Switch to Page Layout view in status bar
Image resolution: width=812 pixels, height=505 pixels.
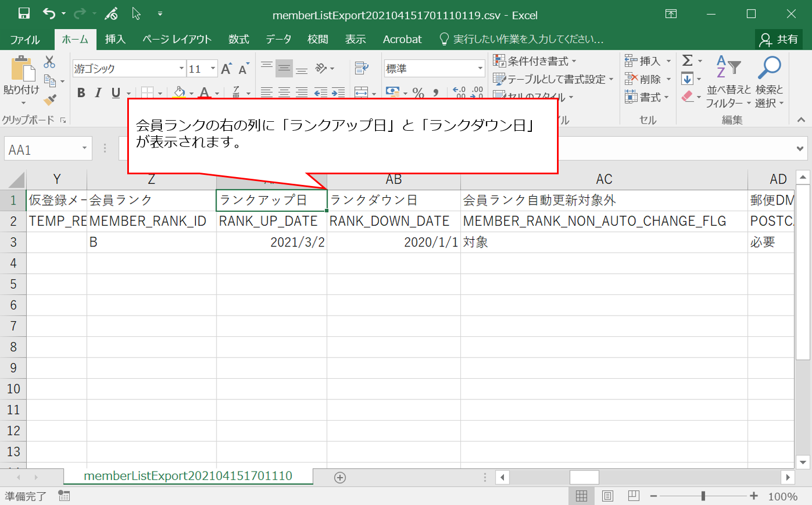607,496
